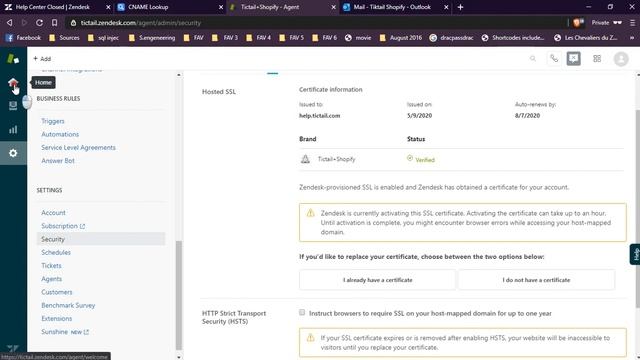Open the Reporting bar chart icon
The image size is (640, 360).
13,129
